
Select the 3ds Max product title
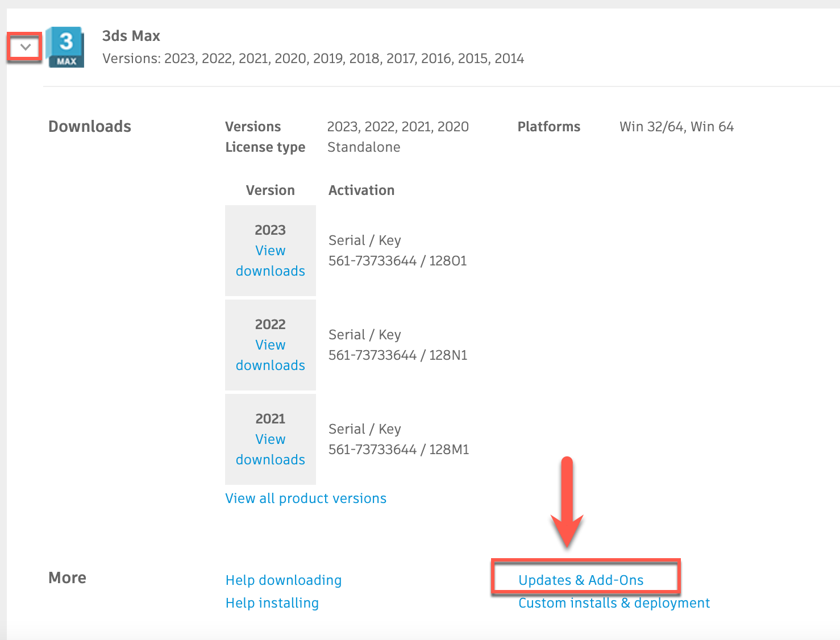131,36
